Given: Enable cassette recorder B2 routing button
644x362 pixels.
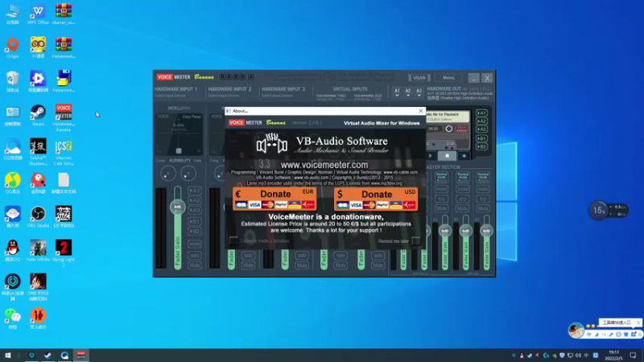Looking at the screenshot, I should point(481,146).
